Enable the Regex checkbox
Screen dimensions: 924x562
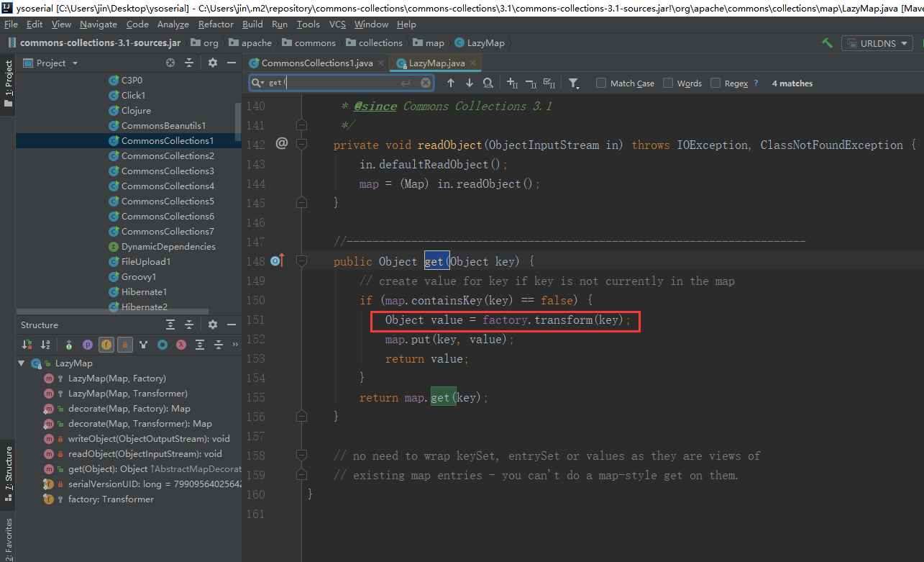(715, 83)
